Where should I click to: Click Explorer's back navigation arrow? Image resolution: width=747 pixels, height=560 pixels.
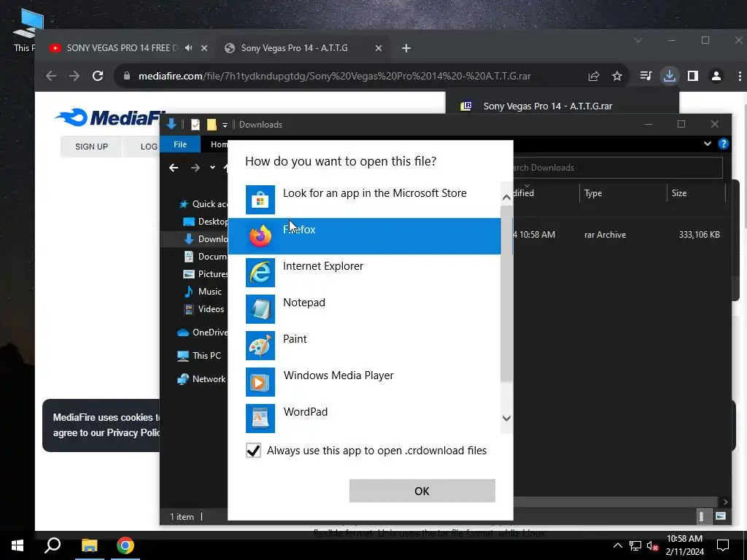pyautogui.click(x=174, y=168)
